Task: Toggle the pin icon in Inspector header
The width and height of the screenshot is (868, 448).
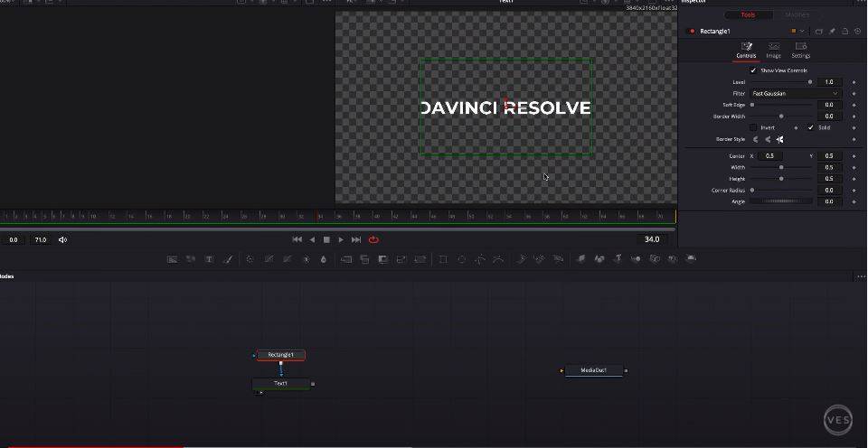Action: [x=832, y=32]
